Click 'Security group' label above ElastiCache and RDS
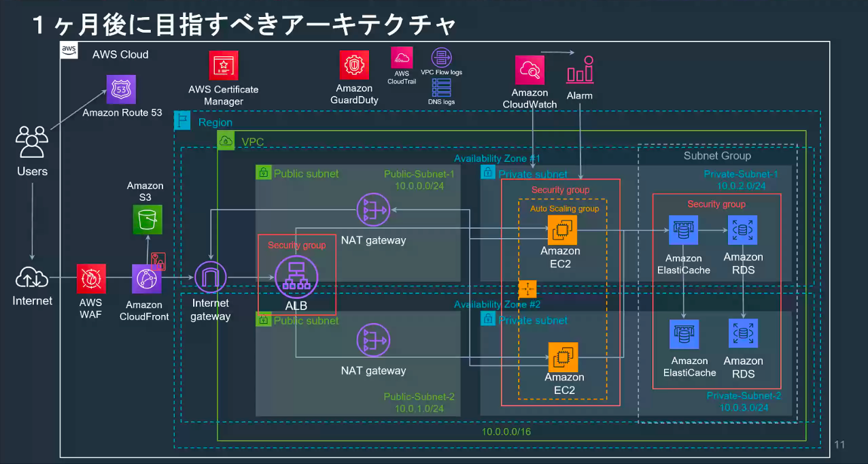The width and height of the screenshot is (868, 464). [x=716, y=204]
